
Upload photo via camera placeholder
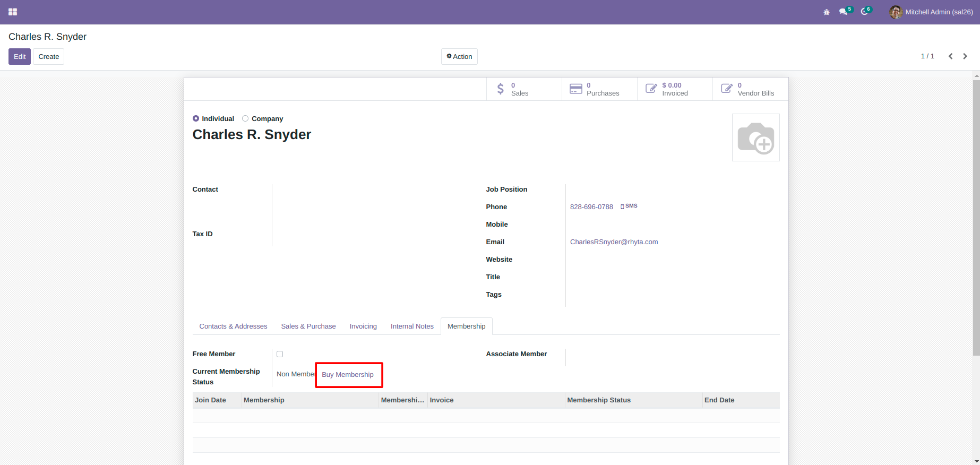[755, 137]
